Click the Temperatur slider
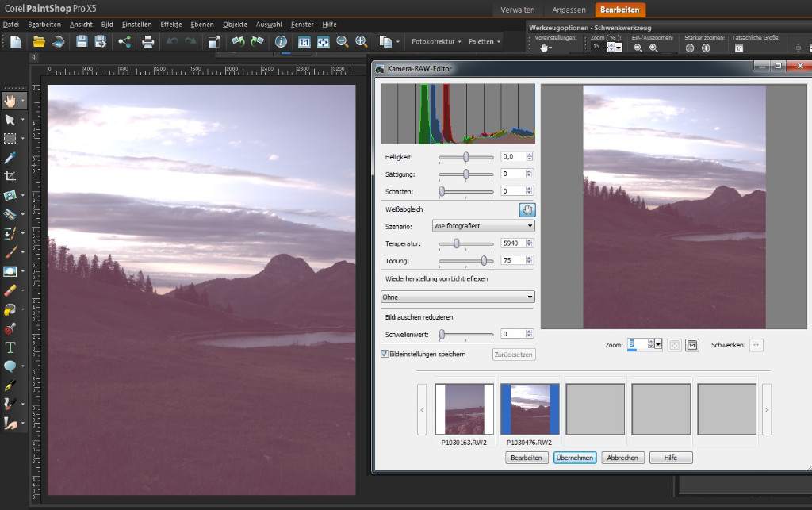812x510 pixels. [x=465, y=243]
